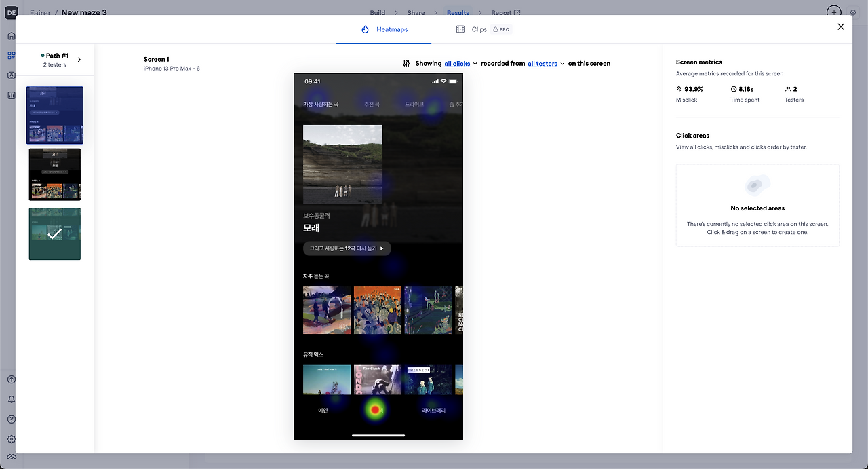
Task: Open the panel/testers sidebar icon
Action: [11, 75]
